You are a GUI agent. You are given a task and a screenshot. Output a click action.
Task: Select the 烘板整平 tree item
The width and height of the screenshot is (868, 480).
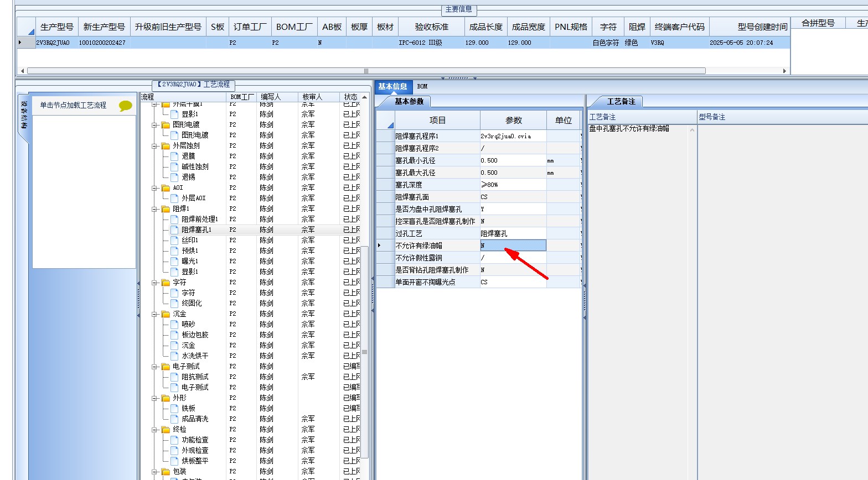tap(195, 461)
